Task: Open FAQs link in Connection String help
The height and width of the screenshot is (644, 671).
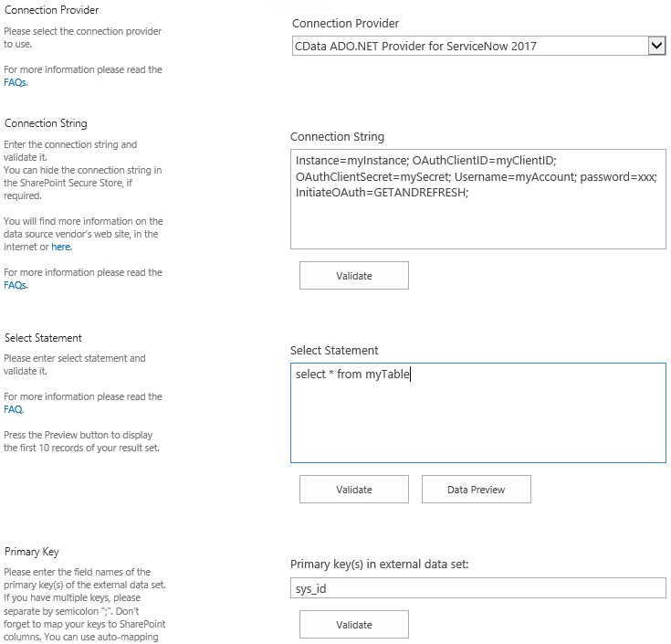Action: tap(16, 285)
